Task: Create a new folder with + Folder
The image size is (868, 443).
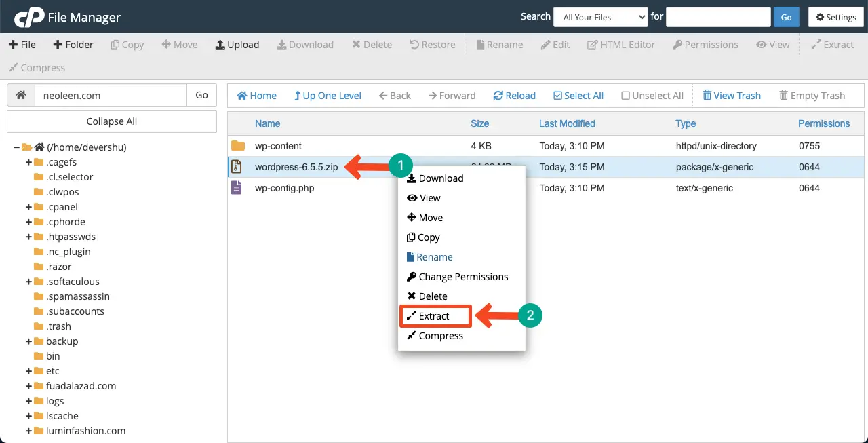Action: pyautogui.click(x=73, y=45)
